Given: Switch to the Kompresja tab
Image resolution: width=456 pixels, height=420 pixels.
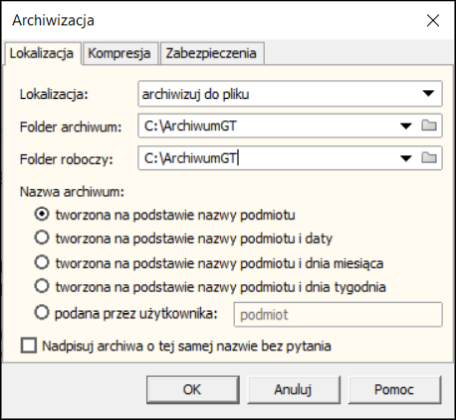Looking at the screenshot, I should click(119, 53).
